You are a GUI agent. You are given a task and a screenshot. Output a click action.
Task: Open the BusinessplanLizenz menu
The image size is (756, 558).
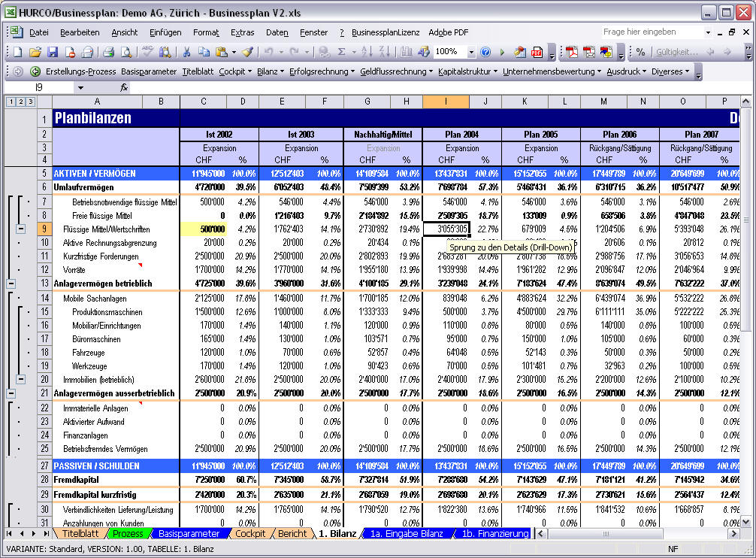[386, 32]
